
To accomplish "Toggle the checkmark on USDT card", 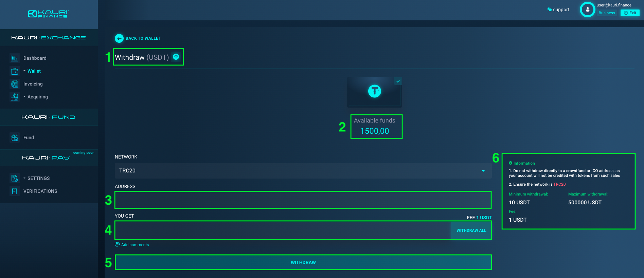I will [x=398, y=81].
